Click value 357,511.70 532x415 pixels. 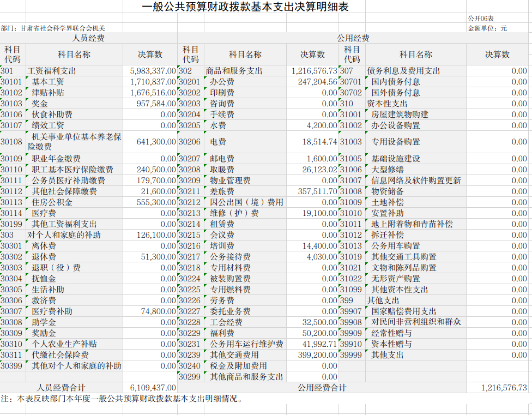click(x=318, y=191)
